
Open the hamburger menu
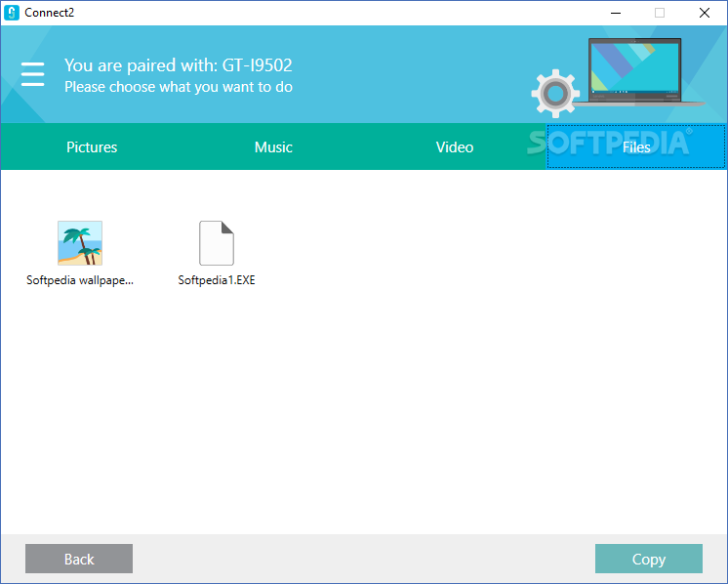coord(32,74)
